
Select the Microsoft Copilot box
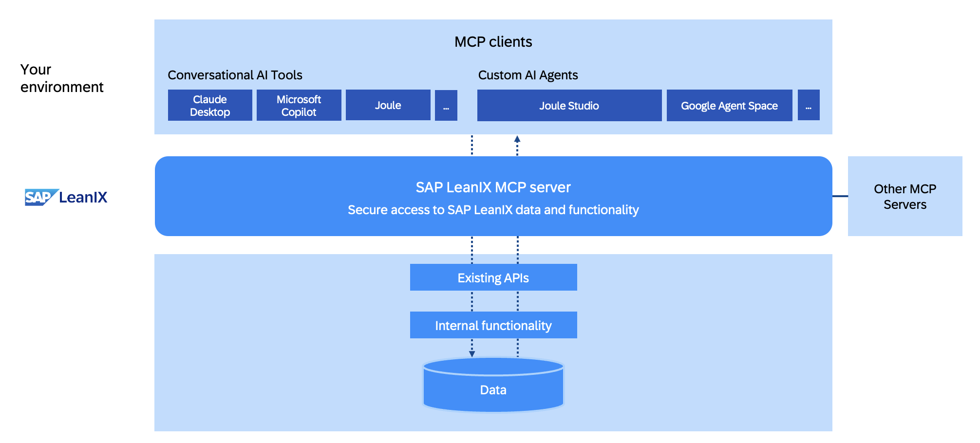(299, 105)
